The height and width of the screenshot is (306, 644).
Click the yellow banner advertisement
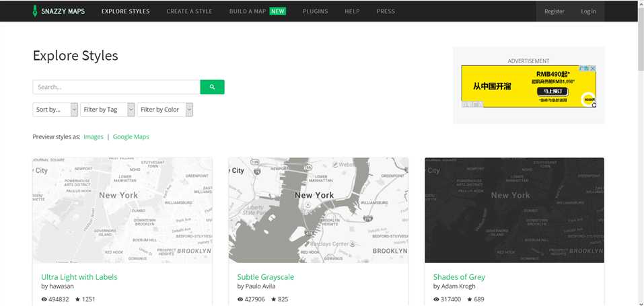point(528,86)
